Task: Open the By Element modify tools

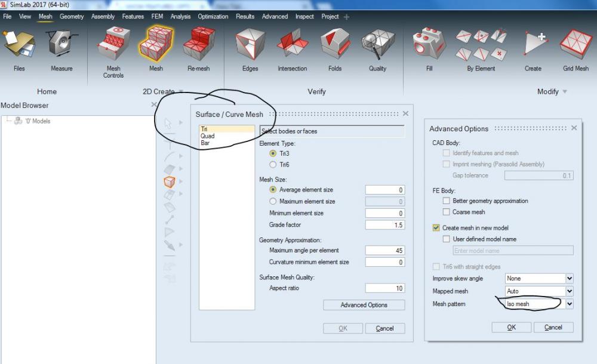Action: pyautogui.click(x=481, y=45)
